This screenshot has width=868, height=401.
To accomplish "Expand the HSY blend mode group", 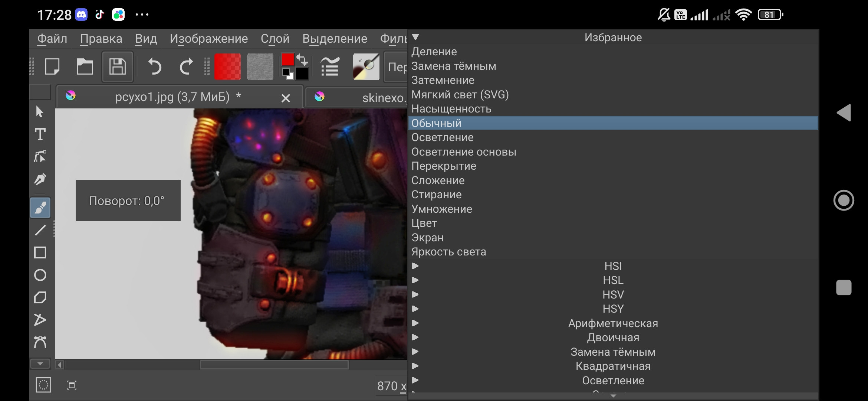I will (x=415, y=309).
